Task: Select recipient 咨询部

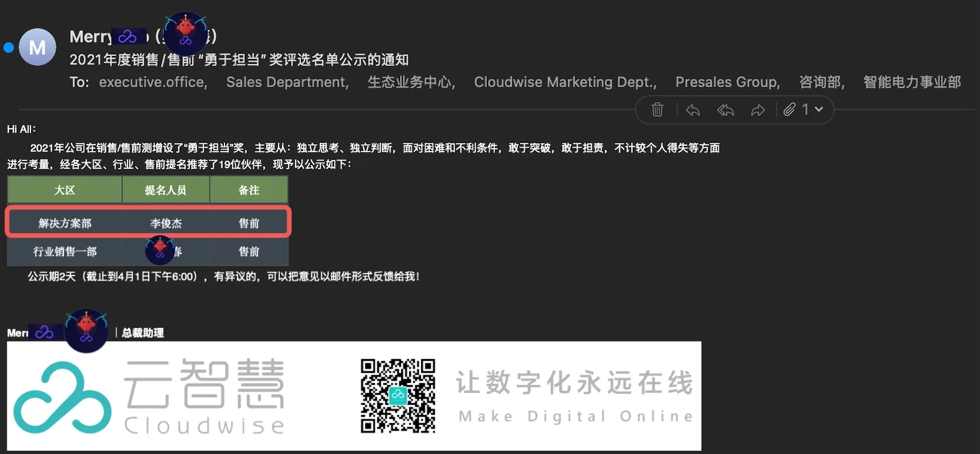Action: pyautogui.click(x=821, y=82)
